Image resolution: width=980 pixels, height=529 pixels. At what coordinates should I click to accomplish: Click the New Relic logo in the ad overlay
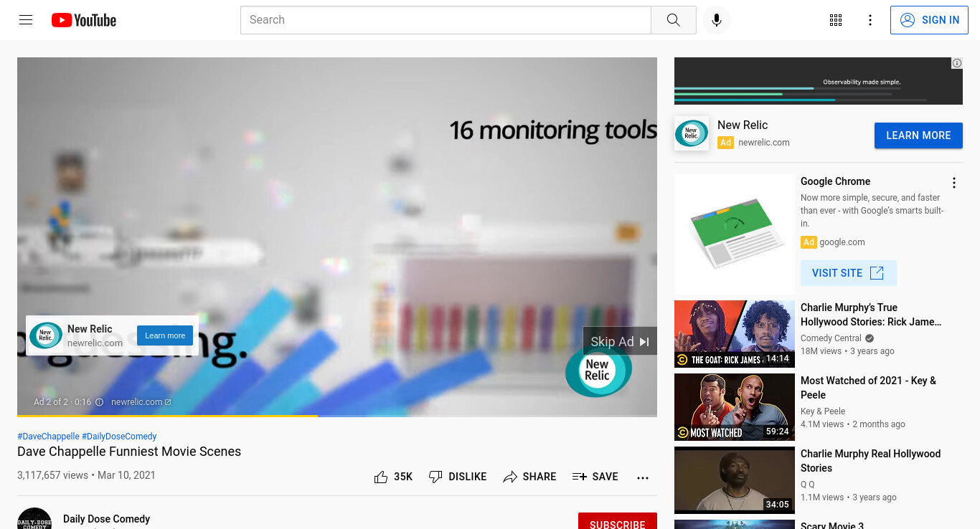(46, 335)
